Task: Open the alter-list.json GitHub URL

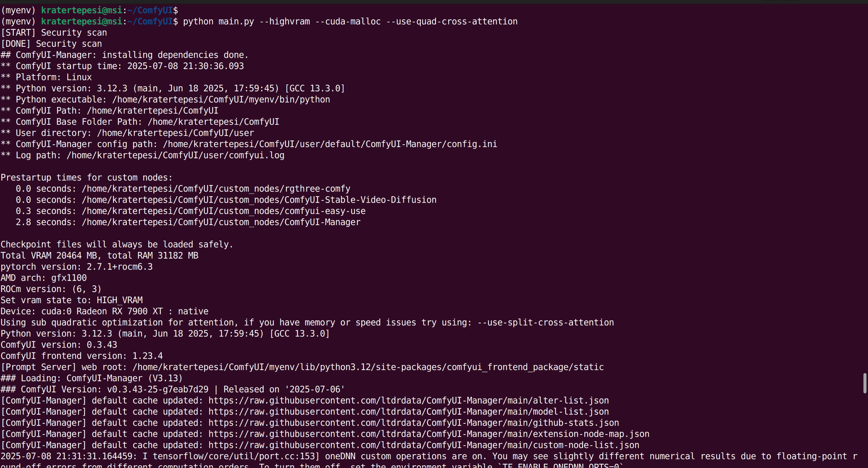Action: click(408, 401)
